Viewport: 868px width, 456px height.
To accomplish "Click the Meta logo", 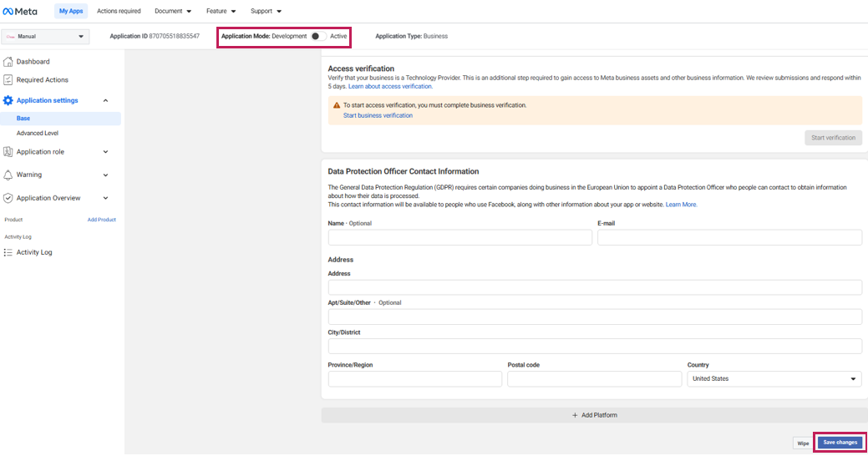I will (x=20, y=11).
